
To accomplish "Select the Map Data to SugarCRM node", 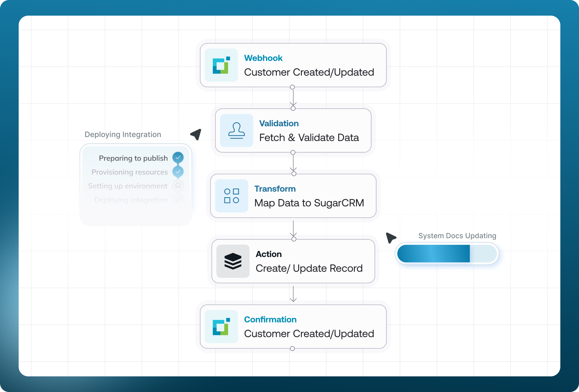I will point(309,203).
